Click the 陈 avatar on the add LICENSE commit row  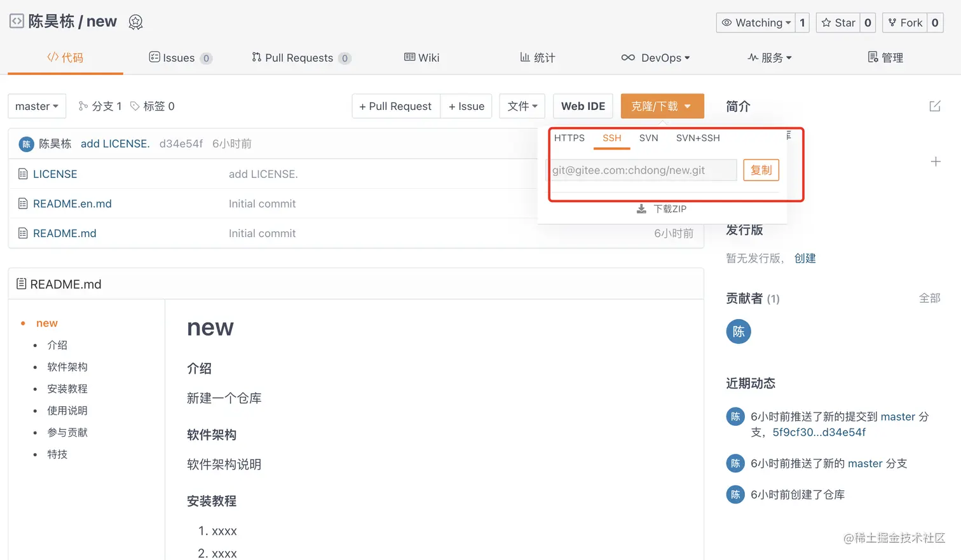point(26,144)
